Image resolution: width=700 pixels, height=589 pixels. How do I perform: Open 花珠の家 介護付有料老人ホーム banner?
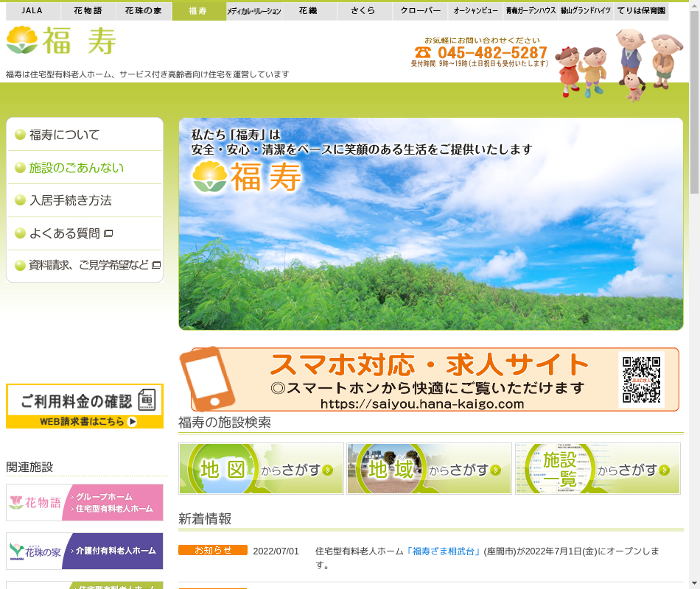pos(85,551)
